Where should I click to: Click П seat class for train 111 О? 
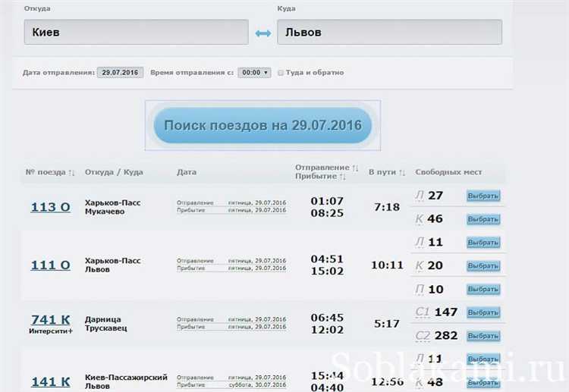point(420,290)
